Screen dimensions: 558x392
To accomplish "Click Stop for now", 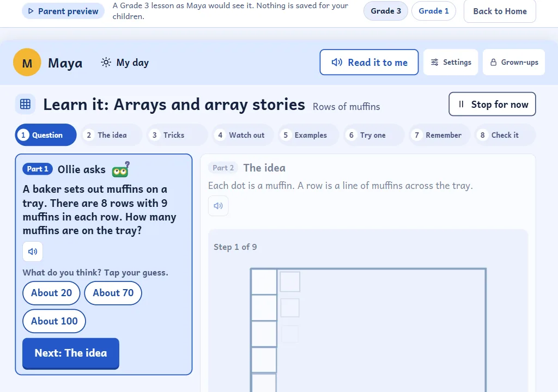I will pos(492,104).
